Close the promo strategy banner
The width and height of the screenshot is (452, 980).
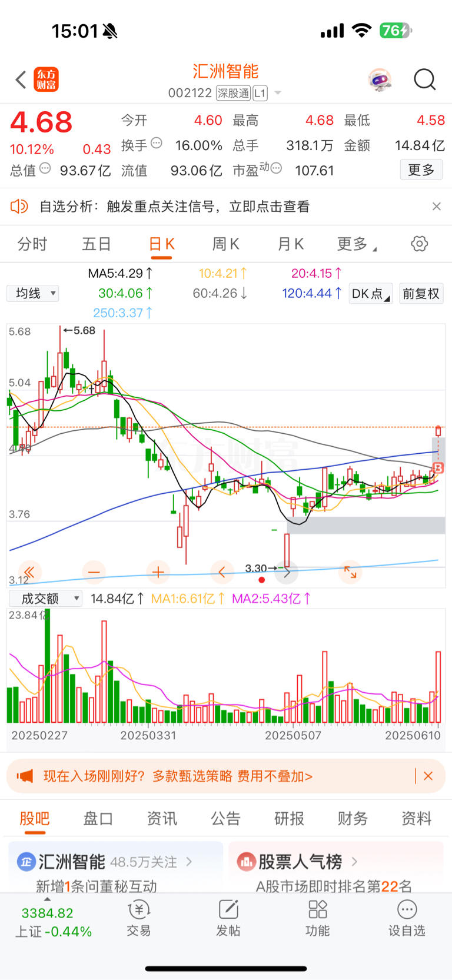point(428,776)
